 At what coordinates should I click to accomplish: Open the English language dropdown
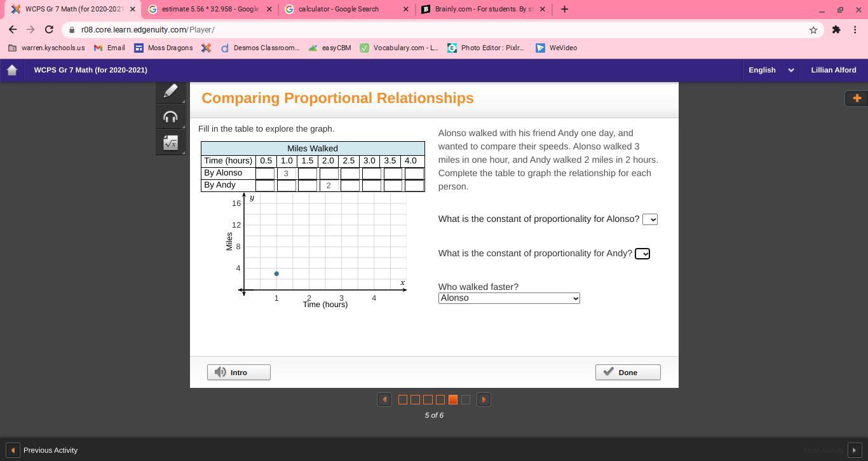click(771, 70)
